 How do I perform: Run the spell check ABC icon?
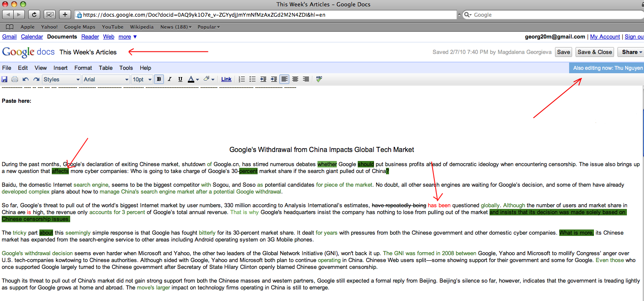pyautogui.click(x=319, y=79)
